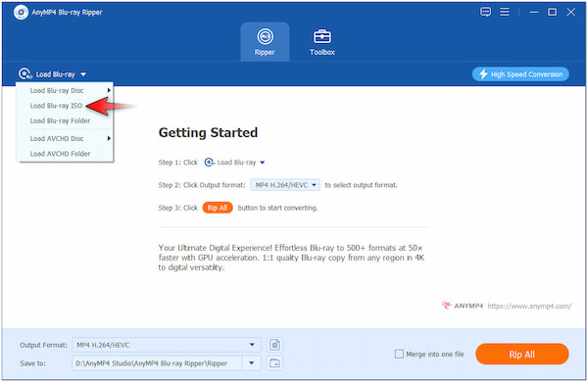The width and height of the screenshot is (588, 382).
Task: Click the disc icon in Step 1
Action: point(210,163)
